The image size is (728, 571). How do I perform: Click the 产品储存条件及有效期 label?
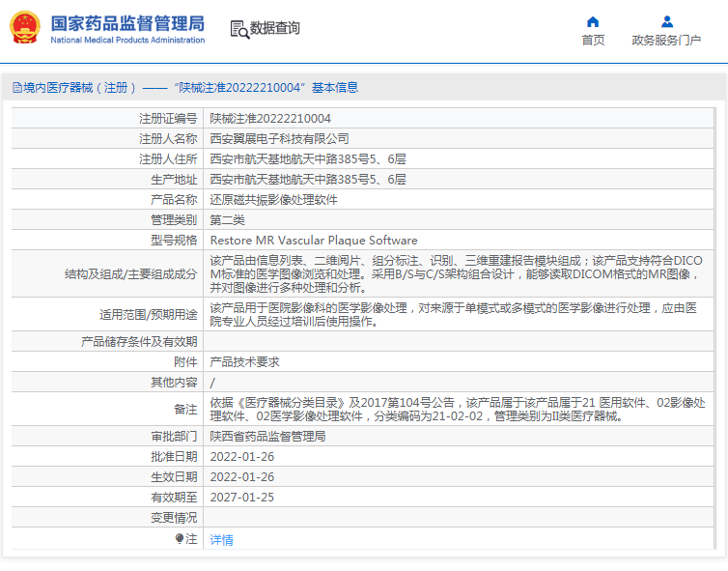coord(139,341)
